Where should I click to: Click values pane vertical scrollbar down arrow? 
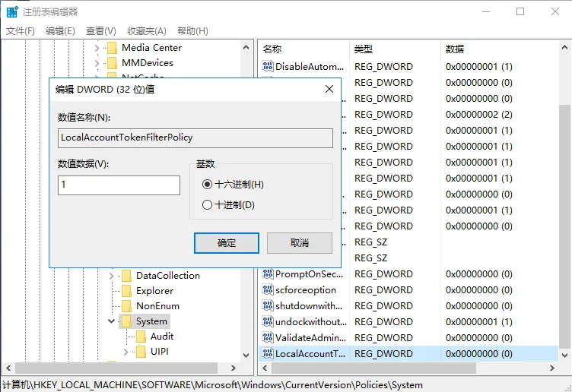tap(564, 356)
